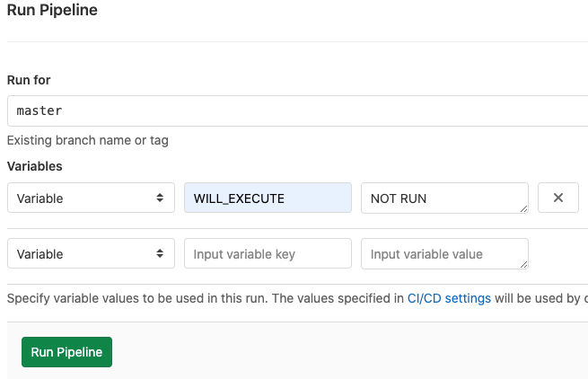This screenshot has width=588, height=379.
Task: Click the Variables section label
Action: click(x=34, y=166)
